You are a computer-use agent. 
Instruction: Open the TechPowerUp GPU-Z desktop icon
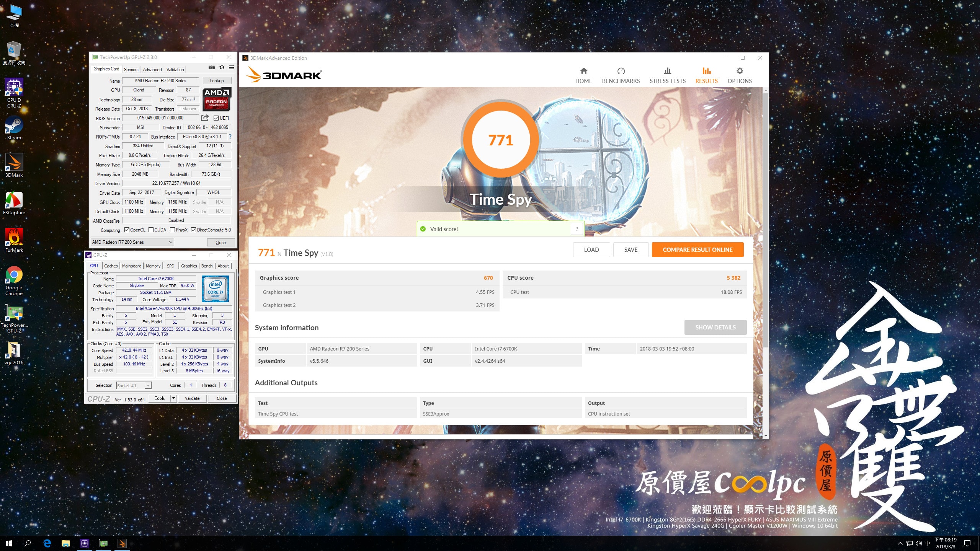click(x=14, y=319)
